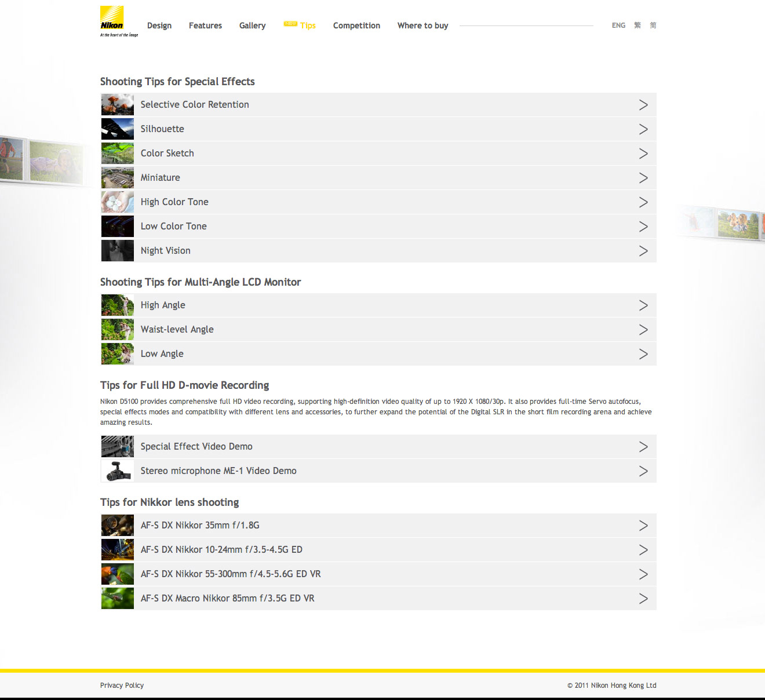Click the Nikkor 10-24mm thumbnail
The image size is (765, 700).
pyautogui.click(x=118, y=550)
